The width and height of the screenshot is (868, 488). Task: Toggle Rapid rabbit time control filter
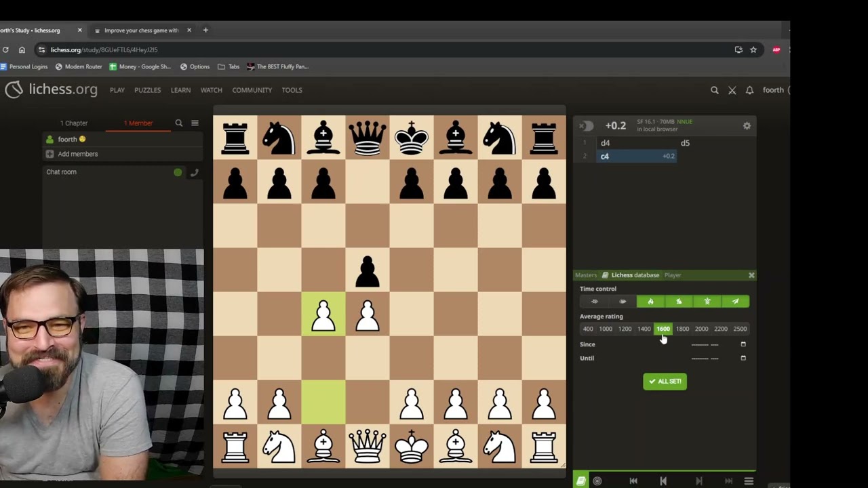coord(679,302)
